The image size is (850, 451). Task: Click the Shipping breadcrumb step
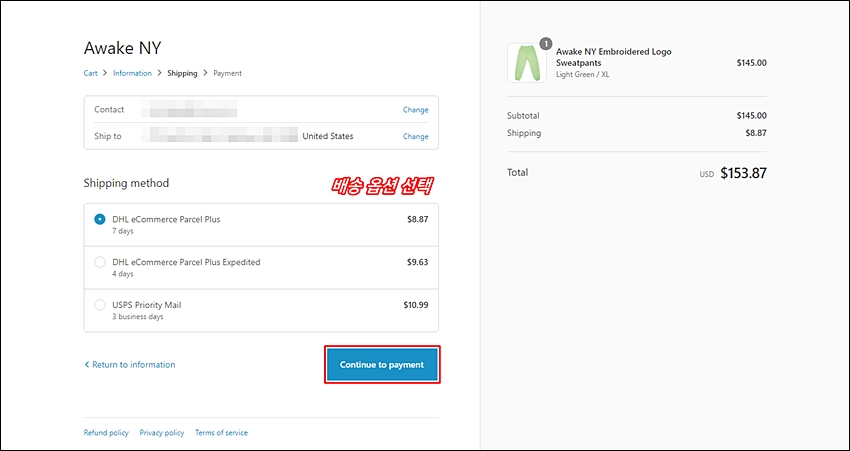tap(182, 73)
